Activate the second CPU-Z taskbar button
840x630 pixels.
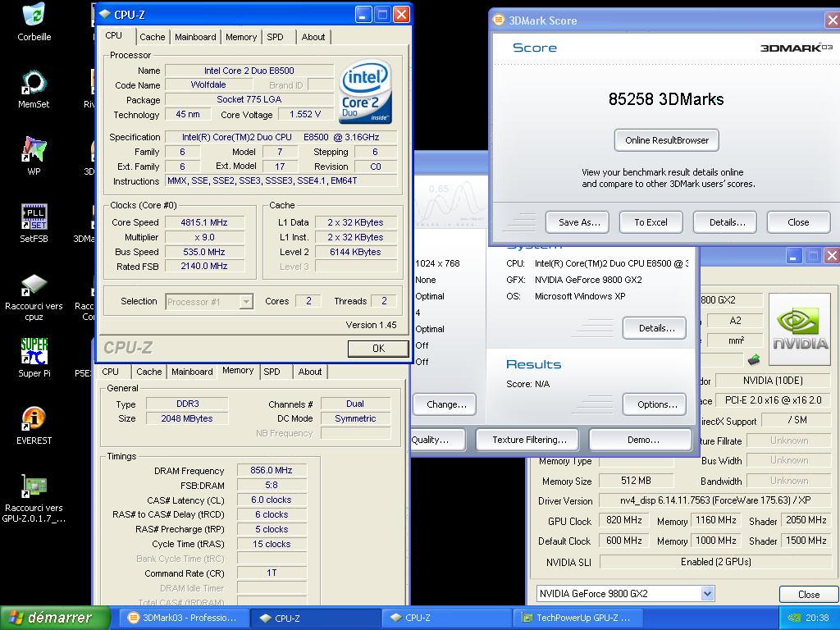[x=447, y=618]
